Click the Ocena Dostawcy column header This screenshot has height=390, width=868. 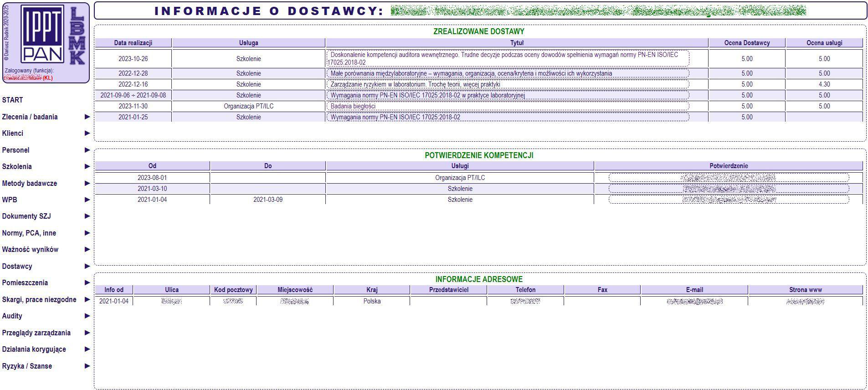point(747,43)
